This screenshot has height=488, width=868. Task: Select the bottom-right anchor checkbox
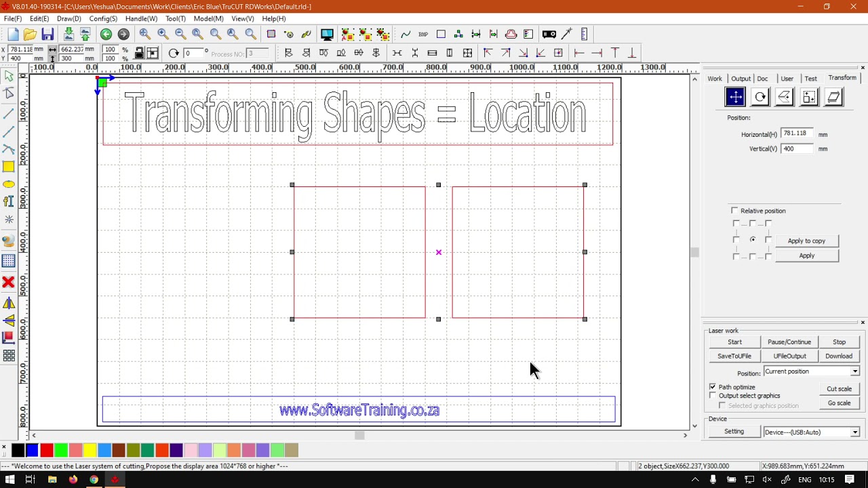click(768, 256)
